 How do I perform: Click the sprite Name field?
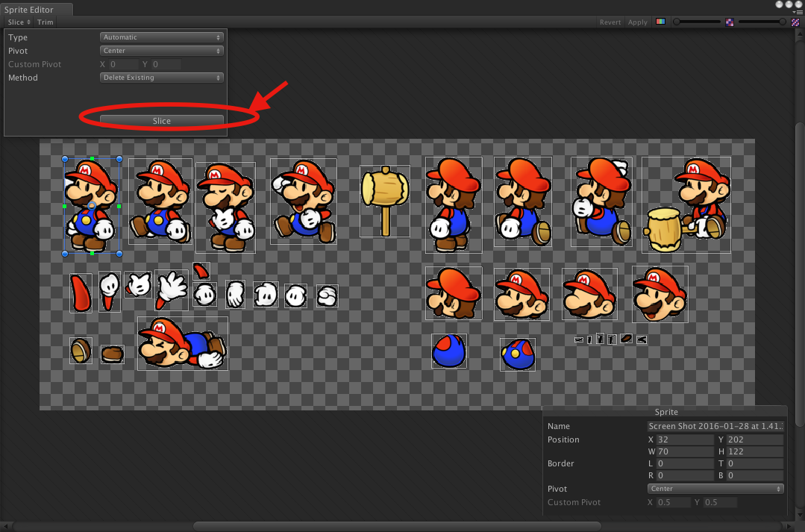(715, 426)
